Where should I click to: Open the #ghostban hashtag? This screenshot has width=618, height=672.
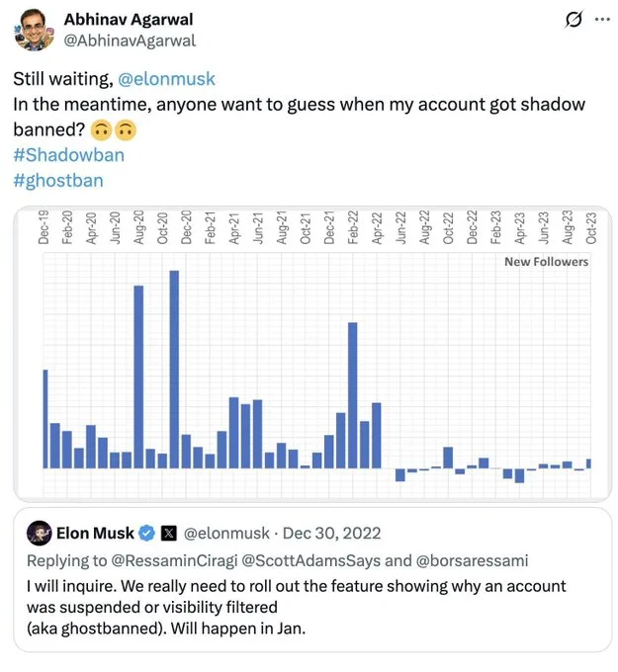coord(58,181)
